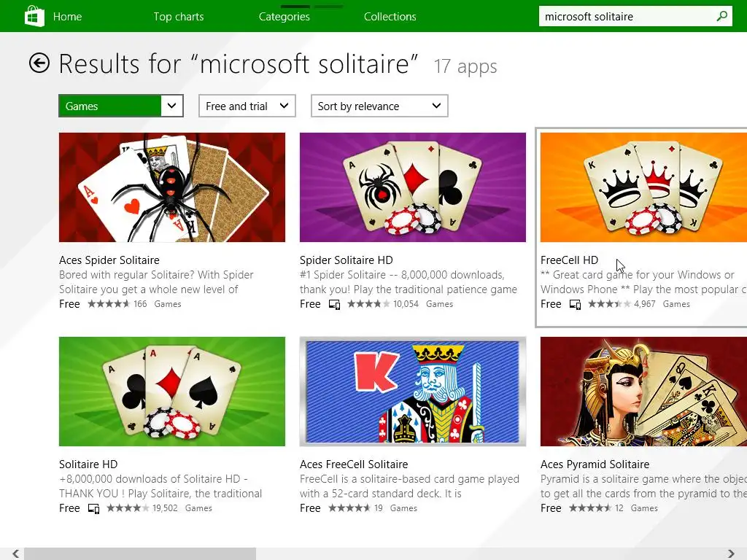Click device icon on FreeCell HD
The image size is (747, 560).
coord(575,304)
